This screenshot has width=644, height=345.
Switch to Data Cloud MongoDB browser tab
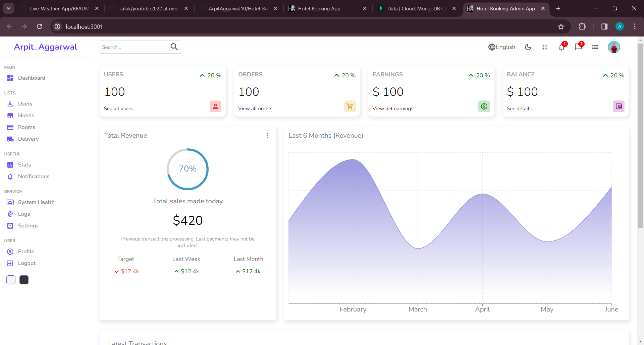pos(417,9)
